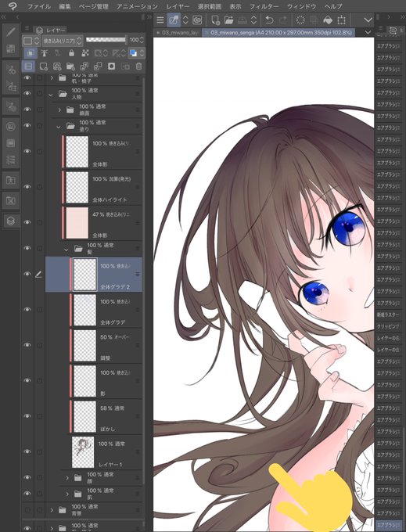The height and width of the screenshot is (532, 406).
Task: Click the lock layer padlock icon
Action: 71,53
